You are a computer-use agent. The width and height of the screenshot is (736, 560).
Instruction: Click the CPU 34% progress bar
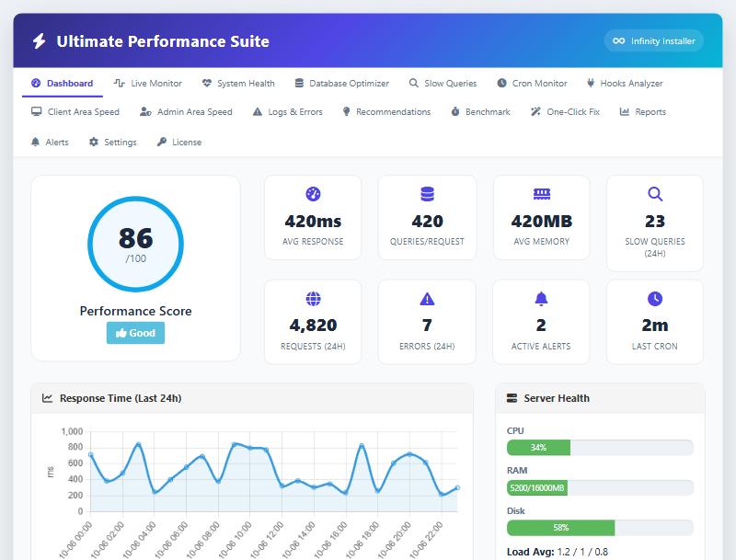point(600,448)
